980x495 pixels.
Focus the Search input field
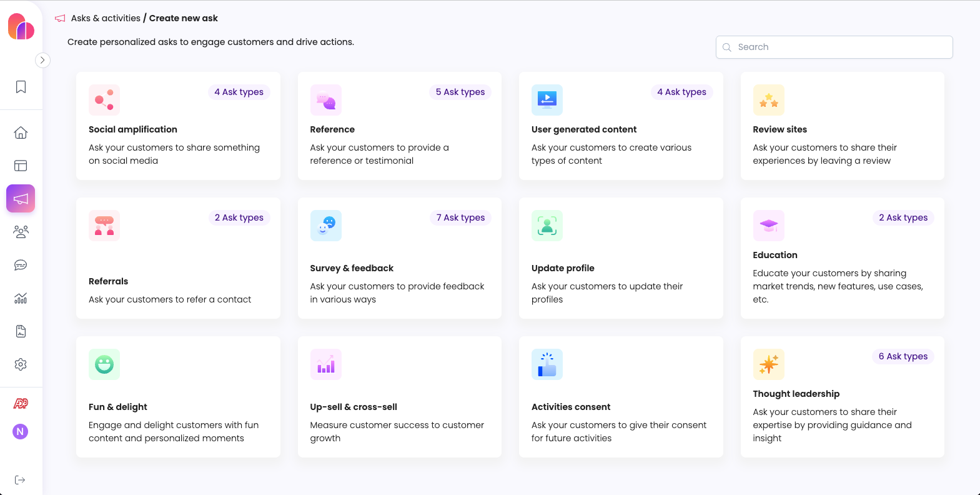[x=834, y=47]
